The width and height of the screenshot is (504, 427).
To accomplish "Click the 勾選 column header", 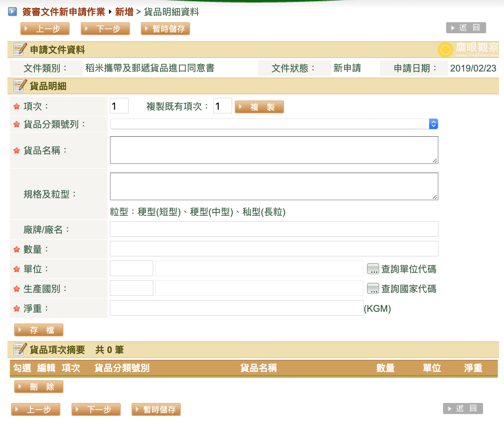I will [22, 368].
